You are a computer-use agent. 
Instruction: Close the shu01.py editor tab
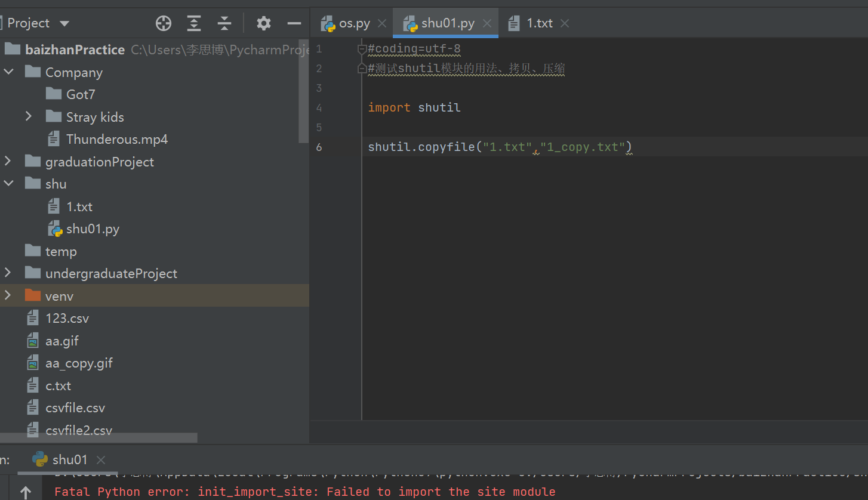click(487, 23)
